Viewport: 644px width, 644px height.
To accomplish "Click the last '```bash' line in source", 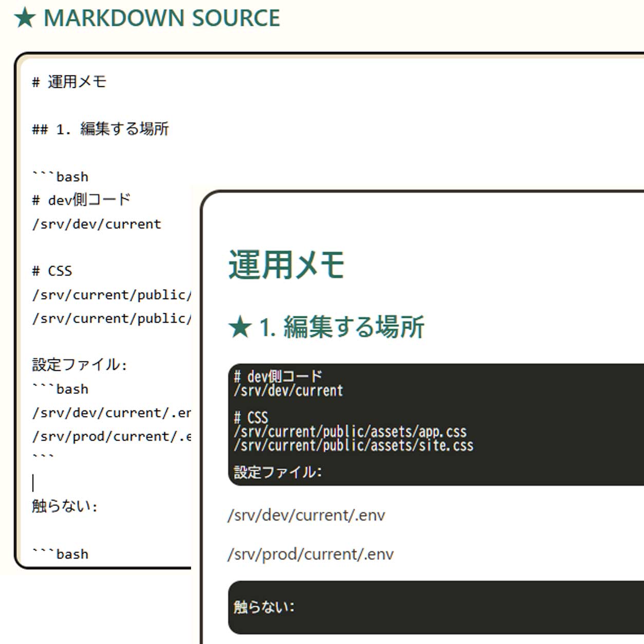I will tap(60, 554).
